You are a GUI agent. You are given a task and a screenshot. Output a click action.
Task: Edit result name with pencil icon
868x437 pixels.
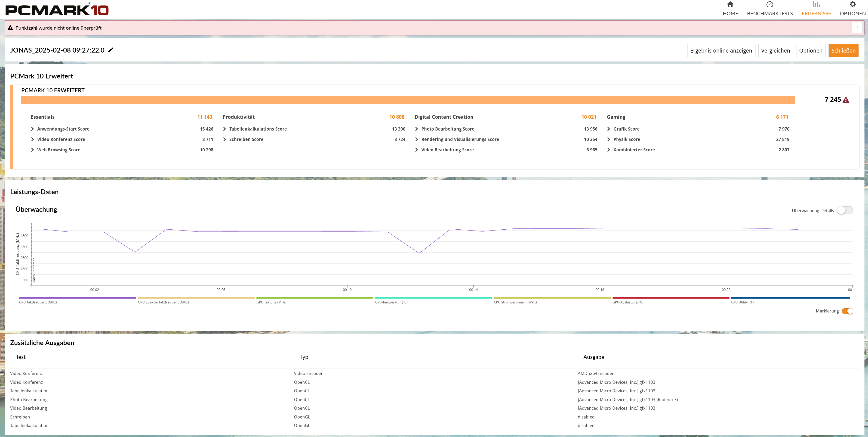(x=111, y=50)
